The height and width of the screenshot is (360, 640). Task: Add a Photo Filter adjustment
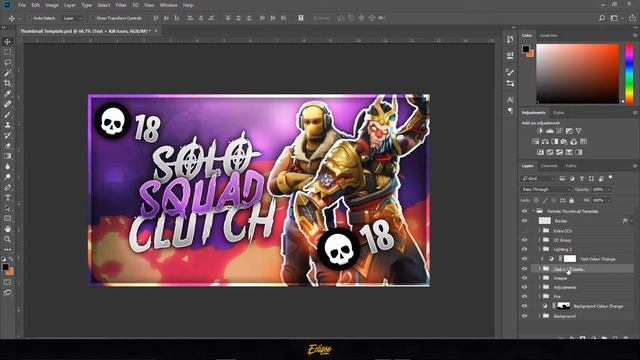click(564, 142)
